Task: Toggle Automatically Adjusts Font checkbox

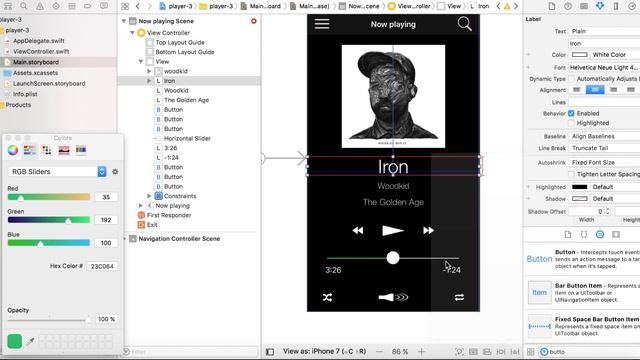Action: point(571,79)
